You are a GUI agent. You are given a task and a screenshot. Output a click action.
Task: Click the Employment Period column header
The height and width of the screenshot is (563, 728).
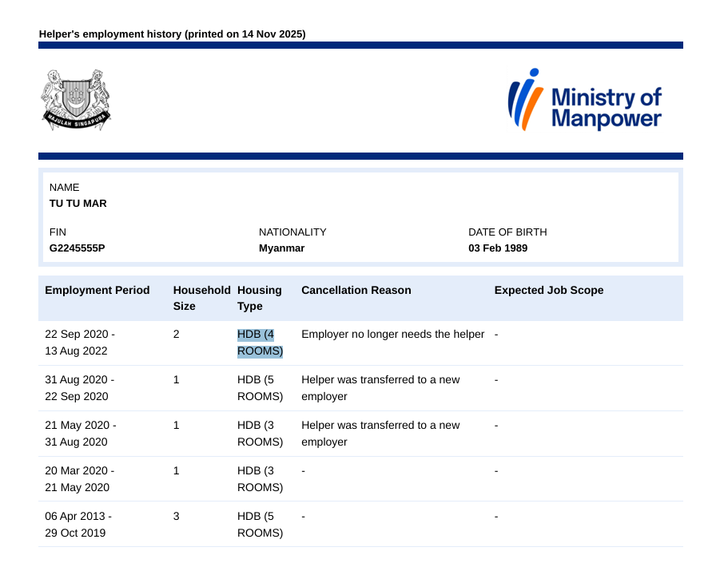(x=97, y=291)
